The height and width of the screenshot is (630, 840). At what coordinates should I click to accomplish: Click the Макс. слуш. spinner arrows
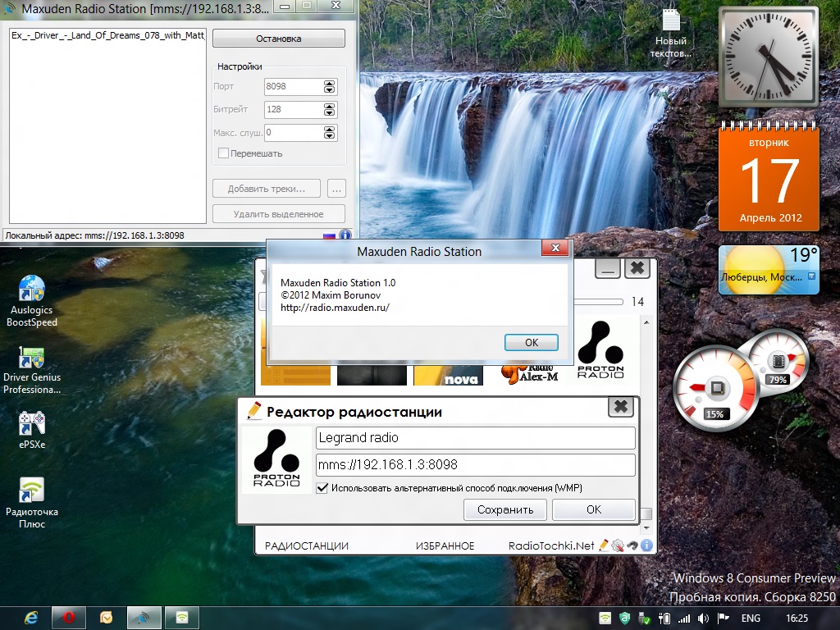[330, 132]
